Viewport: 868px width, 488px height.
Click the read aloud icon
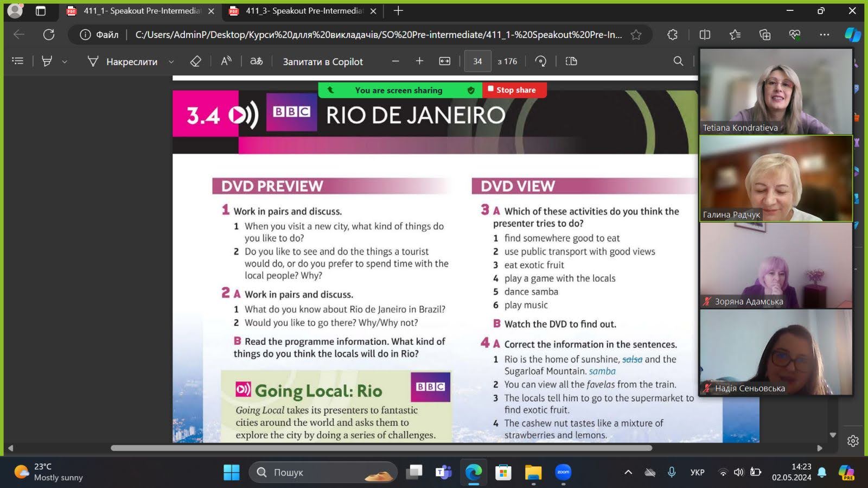(226, 61)
